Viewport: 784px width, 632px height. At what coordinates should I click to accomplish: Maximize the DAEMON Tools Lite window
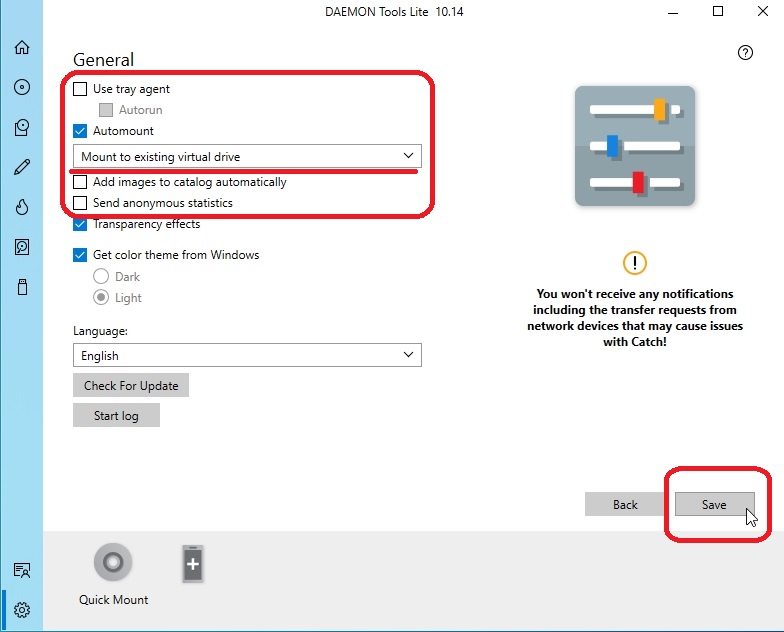click(718, 11)
